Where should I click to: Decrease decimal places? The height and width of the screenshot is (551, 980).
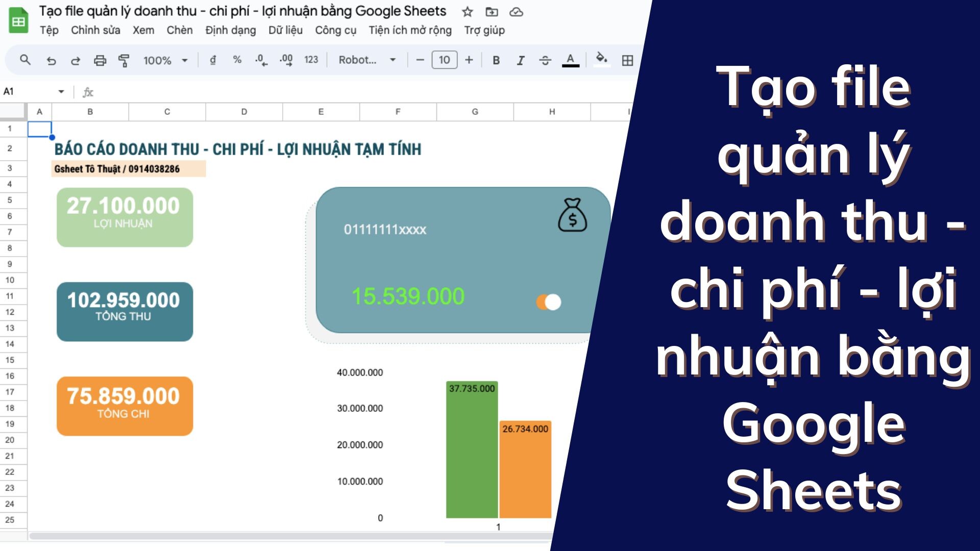coord(260,60)
